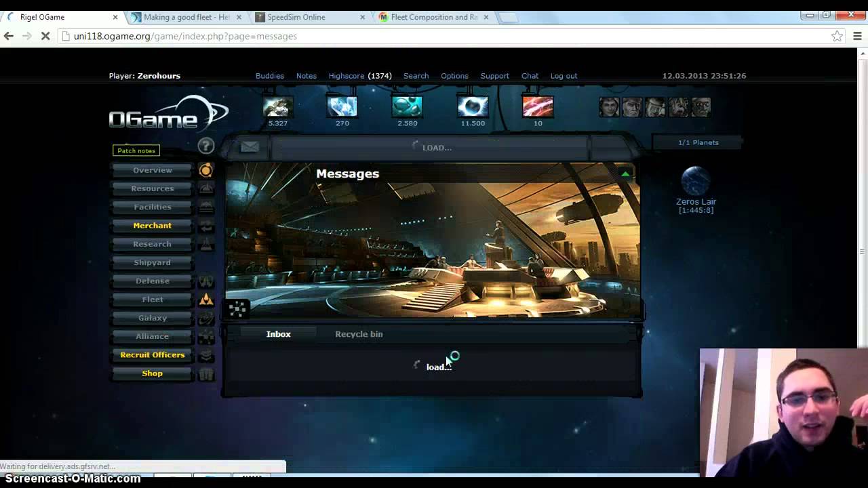Switch to Making a good fleet browser tab
This screenshot has width=868, height=488.
point(185,17)
